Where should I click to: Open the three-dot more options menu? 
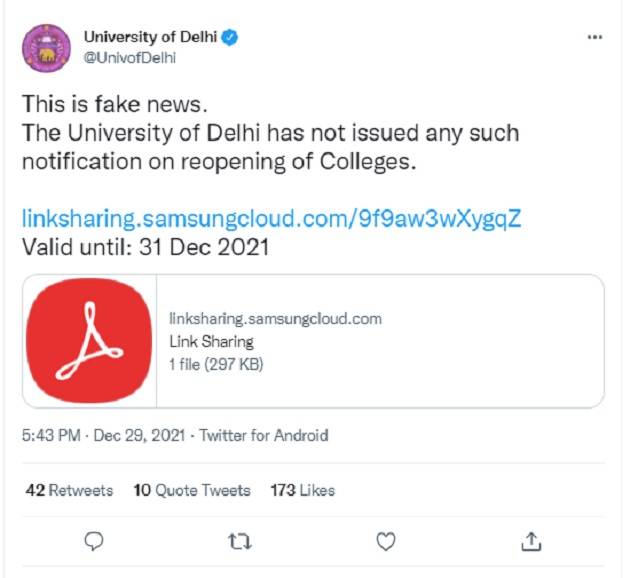pos(595,37)
